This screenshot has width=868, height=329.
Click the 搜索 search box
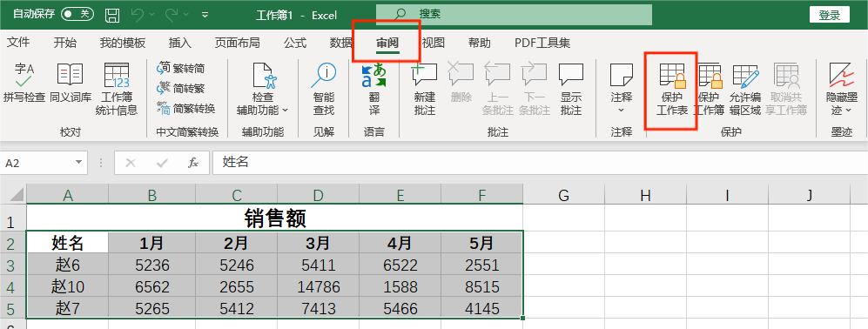click(514, 15)
